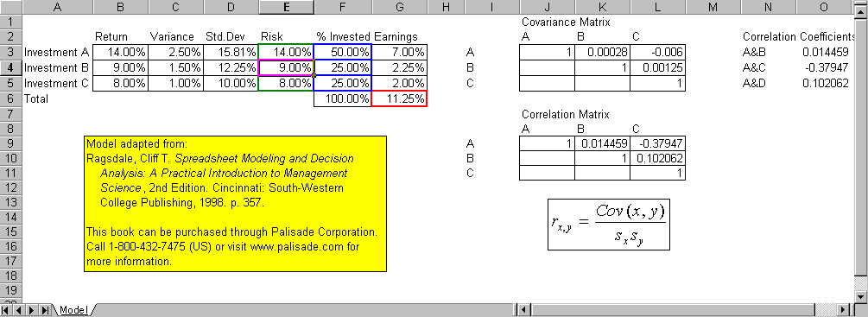Select the Investment A label cell

point(58,53)
